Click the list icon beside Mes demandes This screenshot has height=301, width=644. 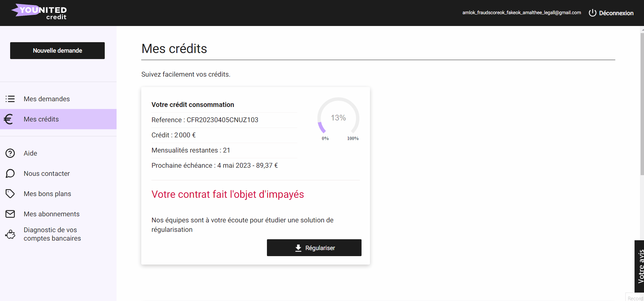tap(10, 99)
